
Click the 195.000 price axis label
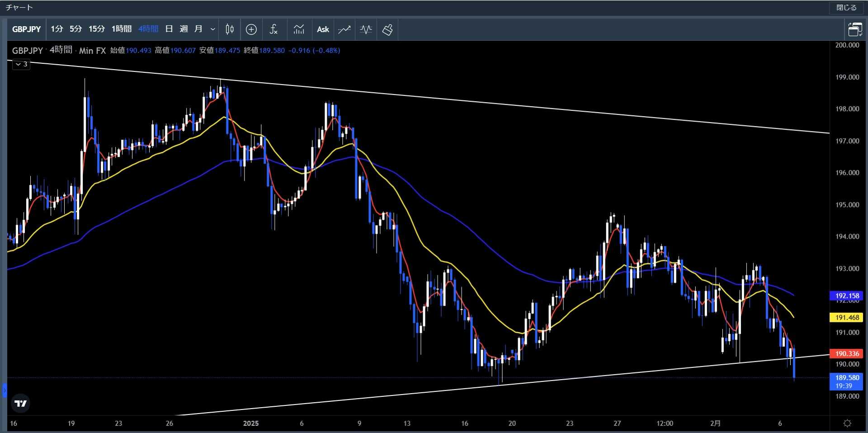click(x=847, y=205)
